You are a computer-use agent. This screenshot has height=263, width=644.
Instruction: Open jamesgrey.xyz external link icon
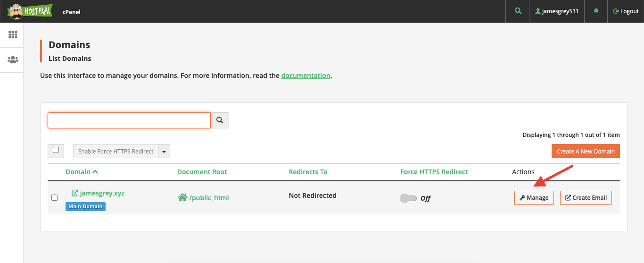[74, 193]
